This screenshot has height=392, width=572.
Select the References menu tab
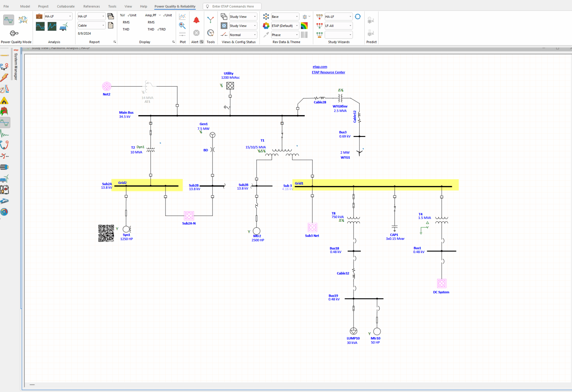(92, 6)
